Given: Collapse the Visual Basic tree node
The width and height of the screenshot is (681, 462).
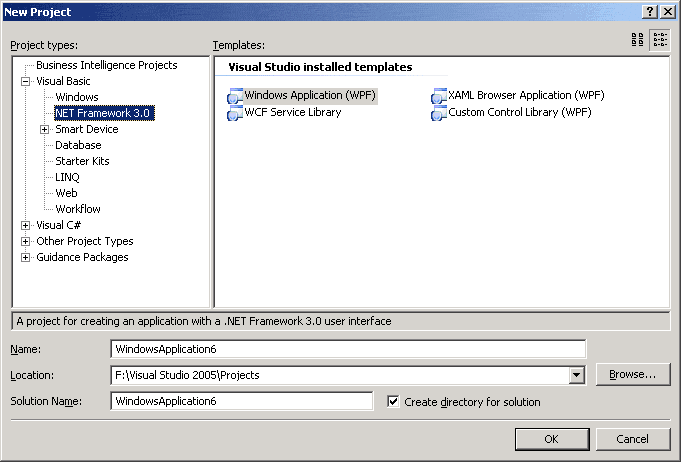Looking at the screenshot, I should point(26,81).
